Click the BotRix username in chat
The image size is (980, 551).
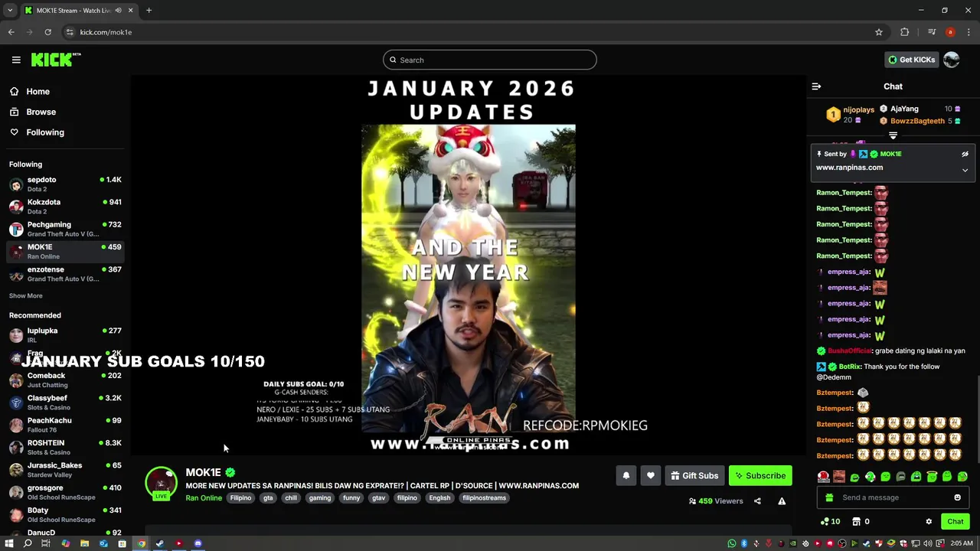pyautogui.click(x=850, y=367)
